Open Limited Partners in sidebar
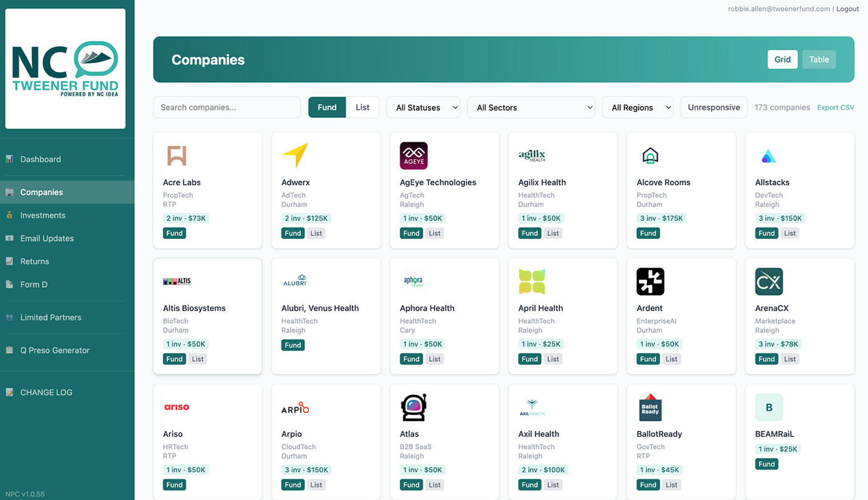Screen dimensions: 868x500 (x=67, y=318)
